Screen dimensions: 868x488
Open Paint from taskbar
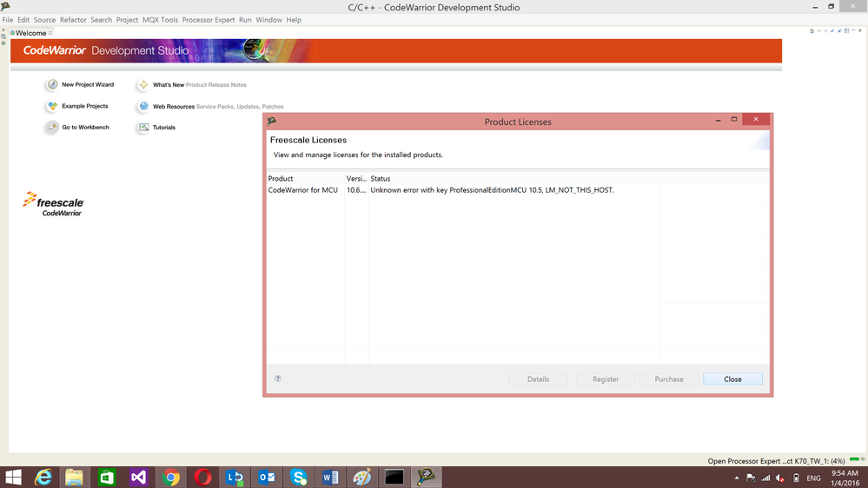(362, 477)
